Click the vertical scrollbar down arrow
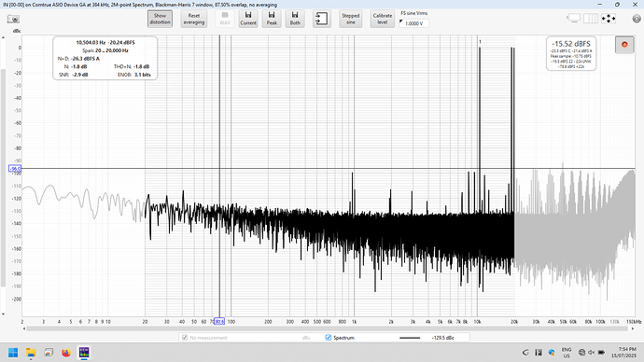Image resolution: width=644 pixels, height=362 pixels. (x=4, y=314)
